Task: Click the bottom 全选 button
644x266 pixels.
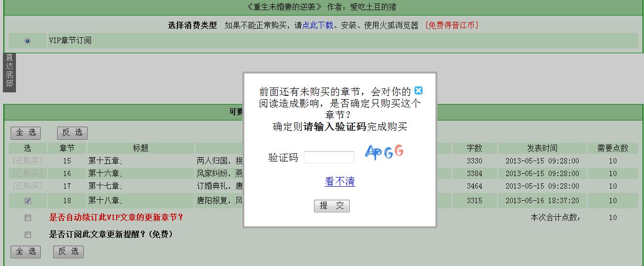Action: [26, 251]
